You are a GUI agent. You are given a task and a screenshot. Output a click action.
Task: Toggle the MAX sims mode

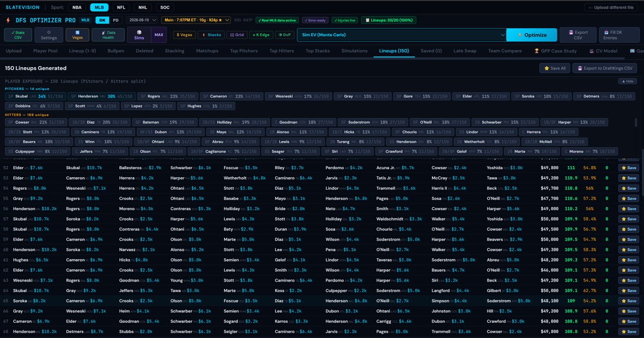[159, 35]
